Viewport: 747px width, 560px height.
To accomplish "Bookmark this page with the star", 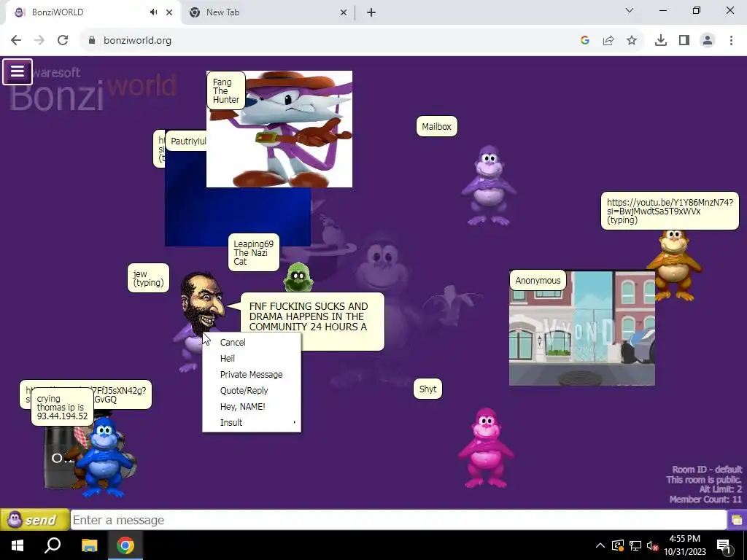I will click(x=632, y=41).
